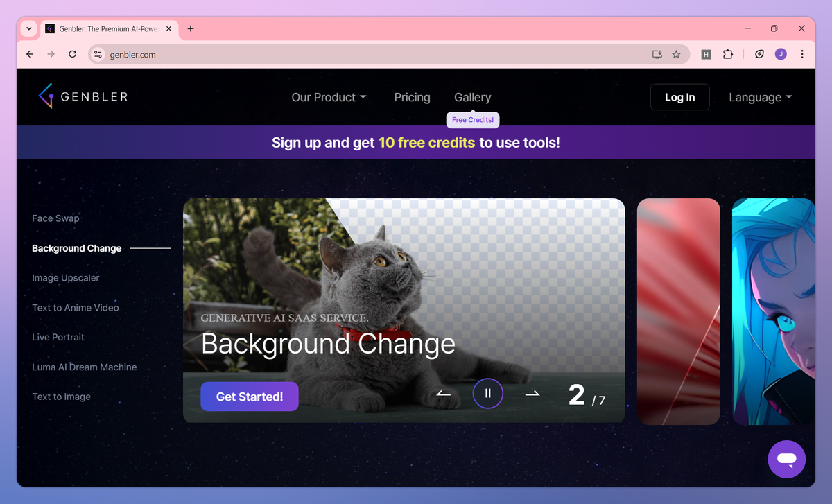The height and width of the screenshot is (504, 832).
Task: Click the Log In button
Action: coord(679,97)
